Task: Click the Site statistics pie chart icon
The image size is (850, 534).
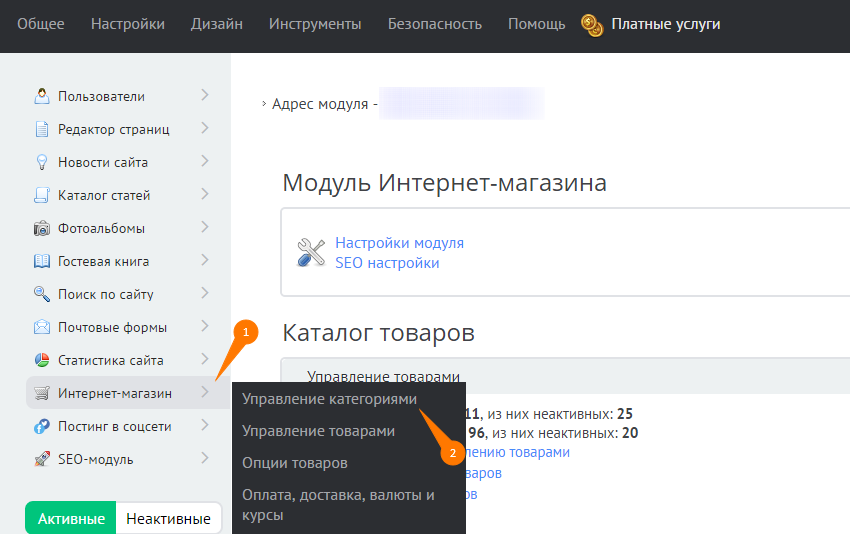Action: tap(42, 361)
